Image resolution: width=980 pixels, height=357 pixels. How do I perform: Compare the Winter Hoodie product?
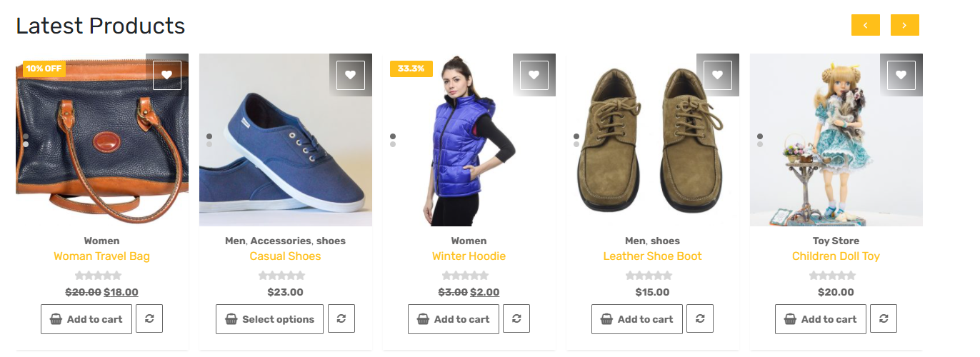(516, 318)
